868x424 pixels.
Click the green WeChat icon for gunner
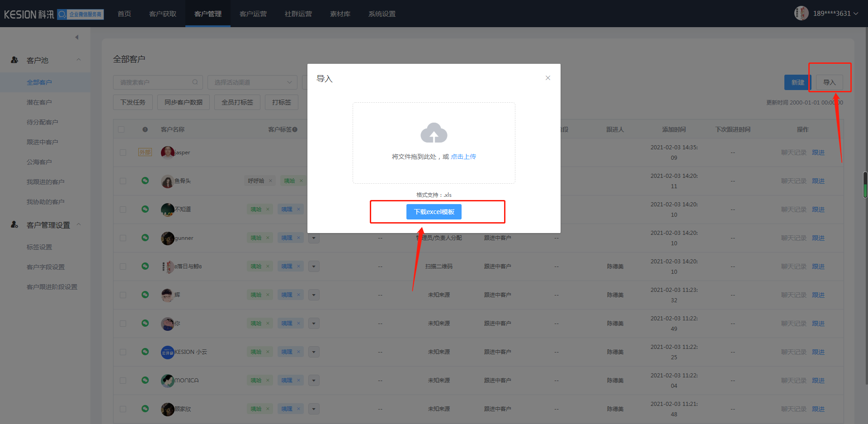(x=145, y=238)
